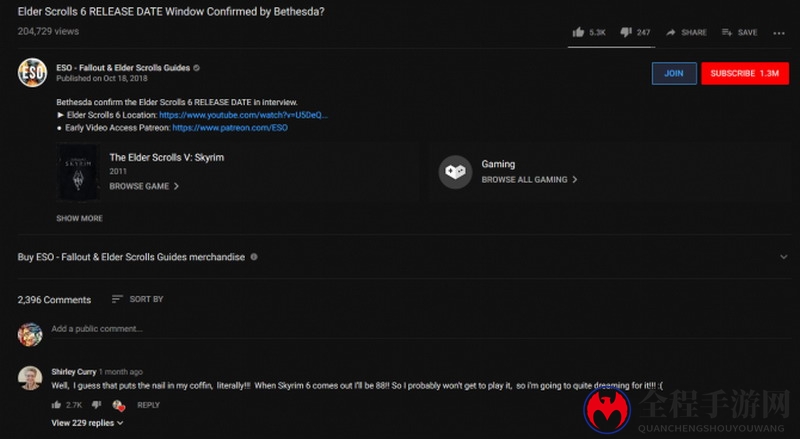Click the Share arrow button

click(686, 33)
